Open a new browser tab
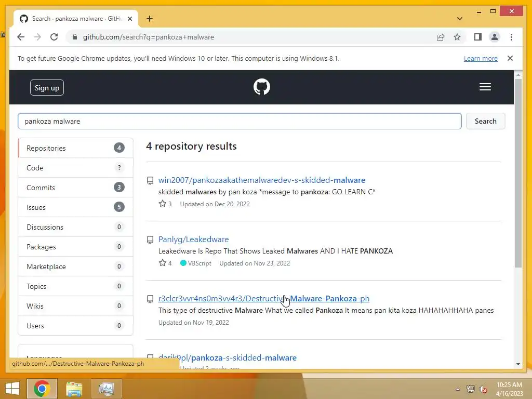Viewport: 532px width, 399px height. 150,19
